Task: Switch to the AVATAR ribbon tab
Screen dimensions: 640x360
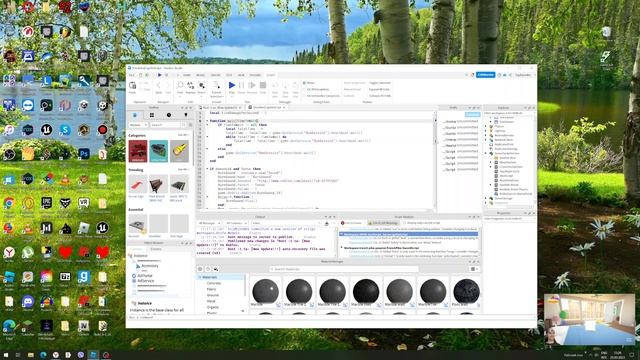Action: (215, 75)
